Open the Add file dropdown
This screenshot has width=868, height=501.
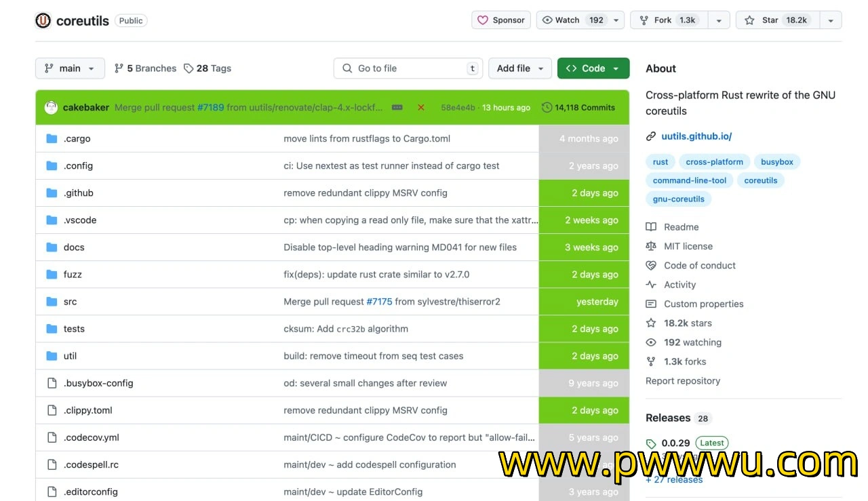coord(519,68)
